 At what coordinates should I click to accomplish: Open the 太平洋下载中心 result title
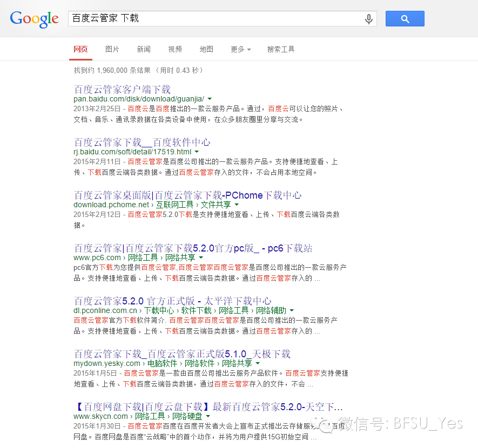pyautogui.click(x=172, y=301)
